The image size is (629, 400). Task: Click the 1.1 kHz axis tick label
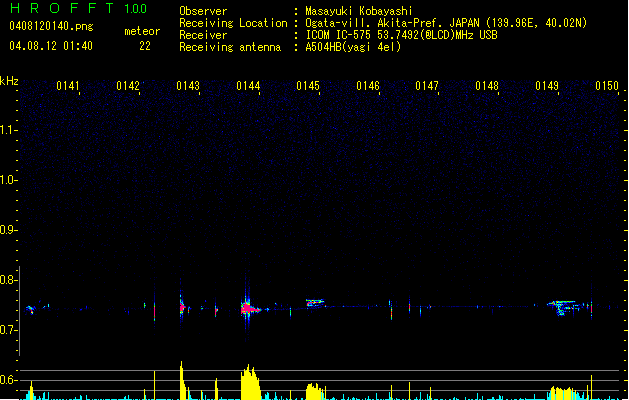[8, 130]
